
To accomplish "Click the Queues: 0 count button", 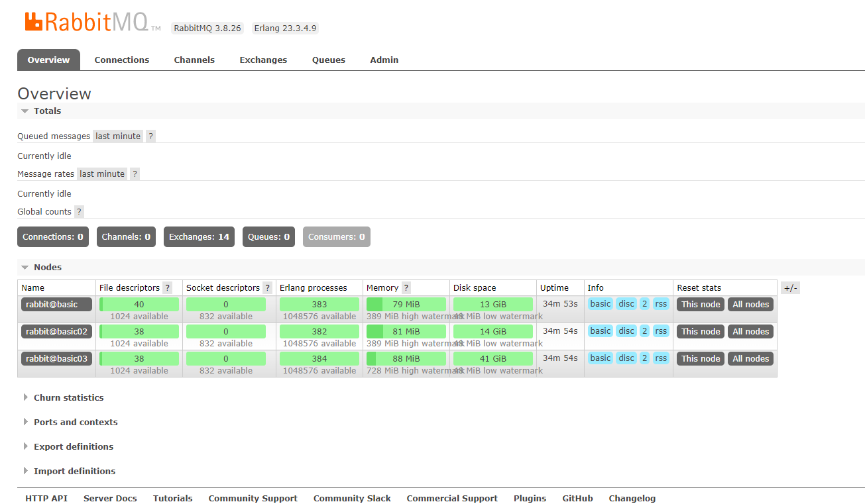I will [268, 236].
